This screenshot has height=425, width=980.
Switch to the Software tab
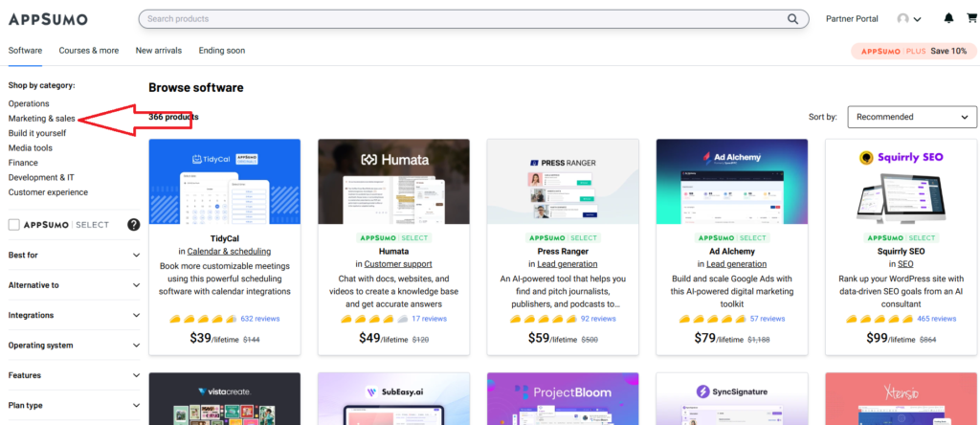coord(25,51)
